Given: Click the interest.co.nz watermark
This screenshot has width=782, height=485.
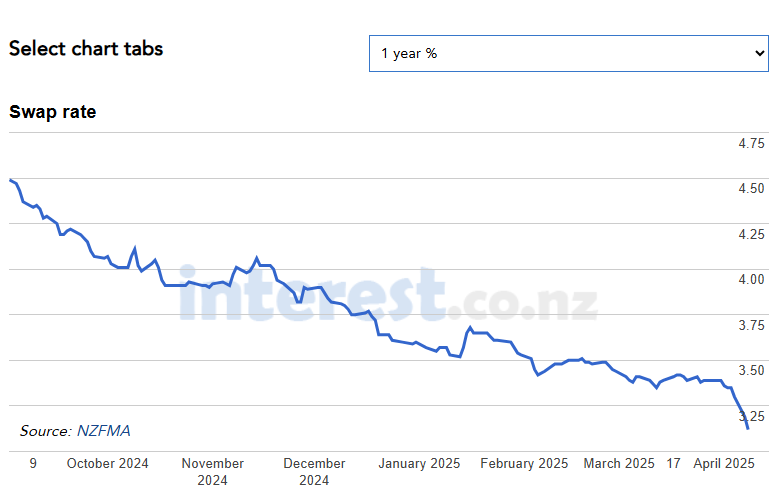Looking at the screenshot, I should point(388,294).
